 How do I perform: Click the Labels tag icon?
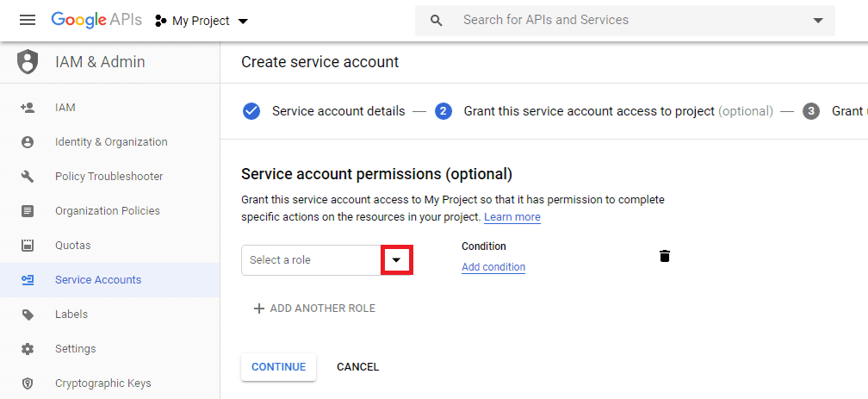[x=28, y=315]
